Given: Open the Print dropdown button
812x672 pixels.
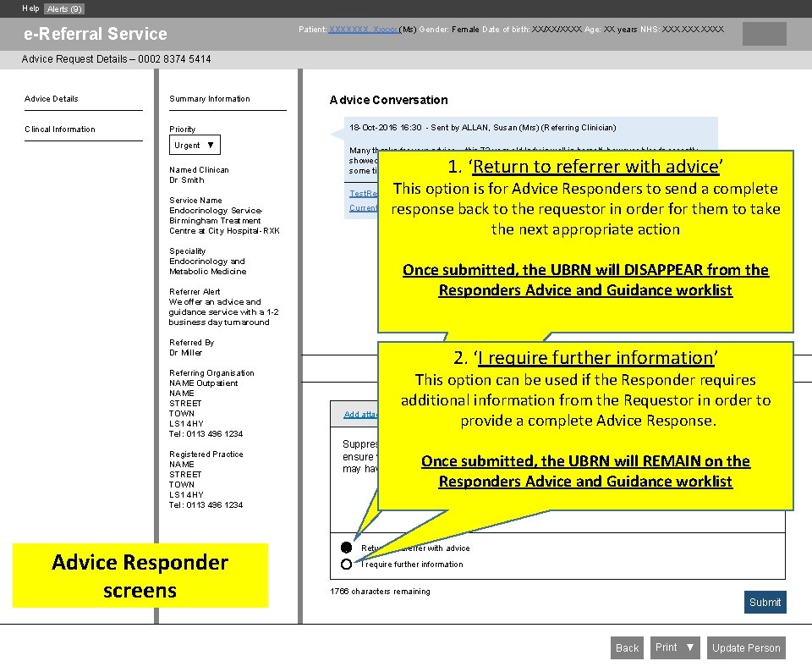Looking at the screenshot, I should pos(675,647).
